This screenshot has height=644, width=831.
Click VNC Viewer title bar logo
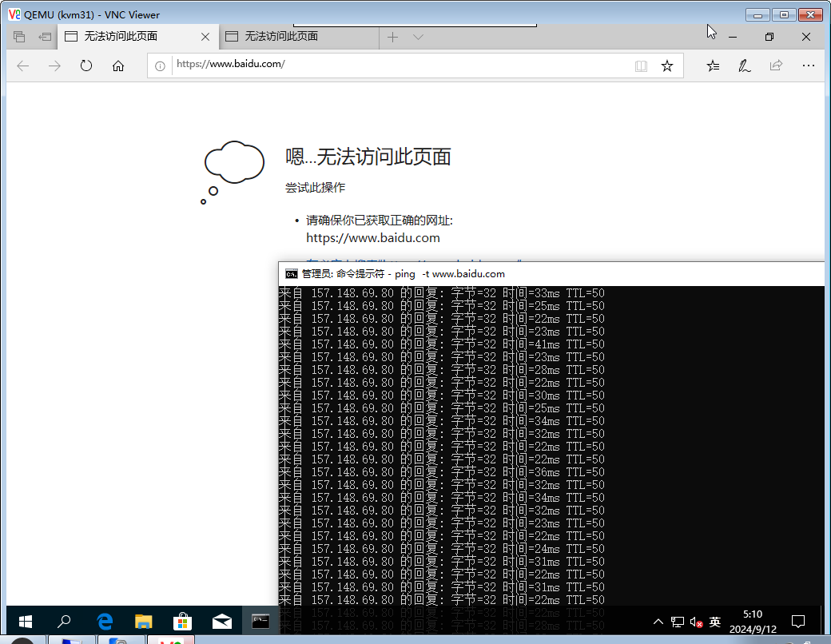[x=14, y=15]
